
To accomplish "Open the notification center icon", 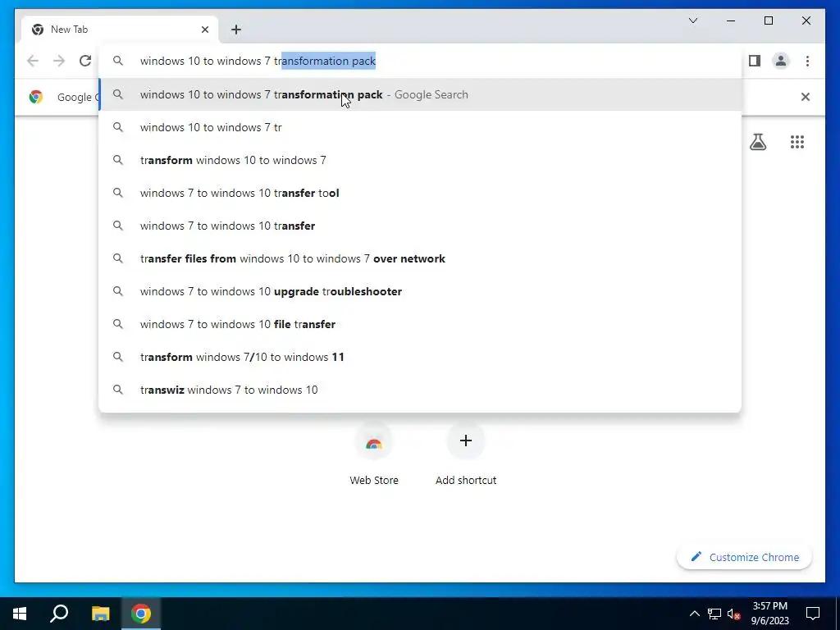I will coord(813,614).
